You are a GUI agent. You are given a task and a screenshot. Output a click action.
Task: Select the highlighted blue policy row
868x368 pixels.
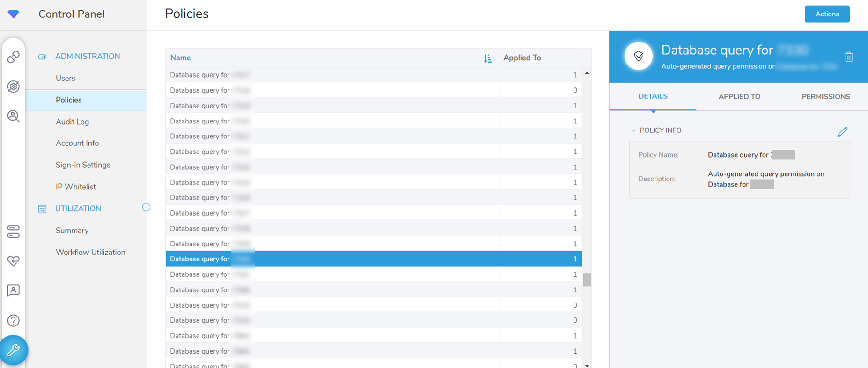point(374,259)
